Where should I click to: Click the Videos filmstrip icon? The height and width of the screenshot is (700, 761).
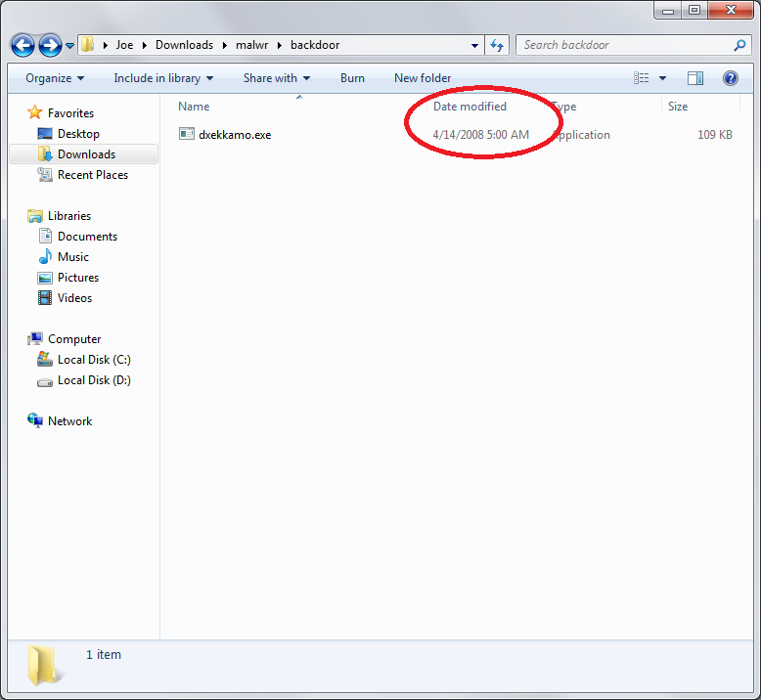point(45,298)
